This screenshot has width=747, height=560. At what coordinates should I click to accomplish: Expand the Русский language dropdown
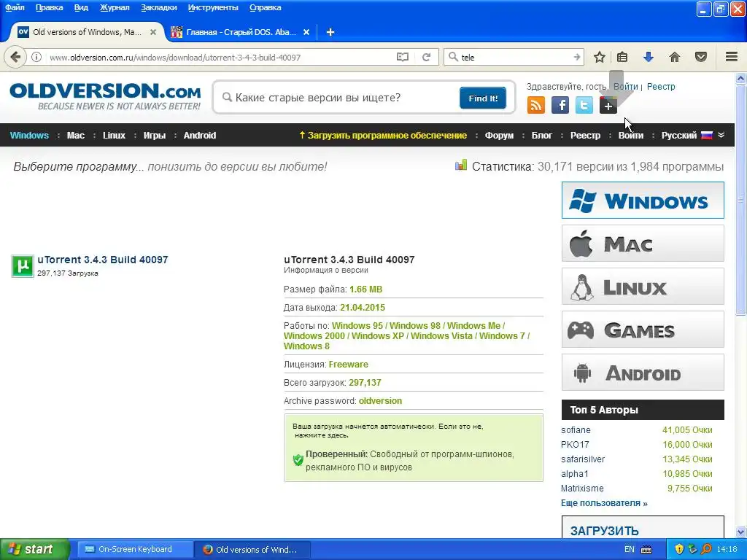pos(693,135)
